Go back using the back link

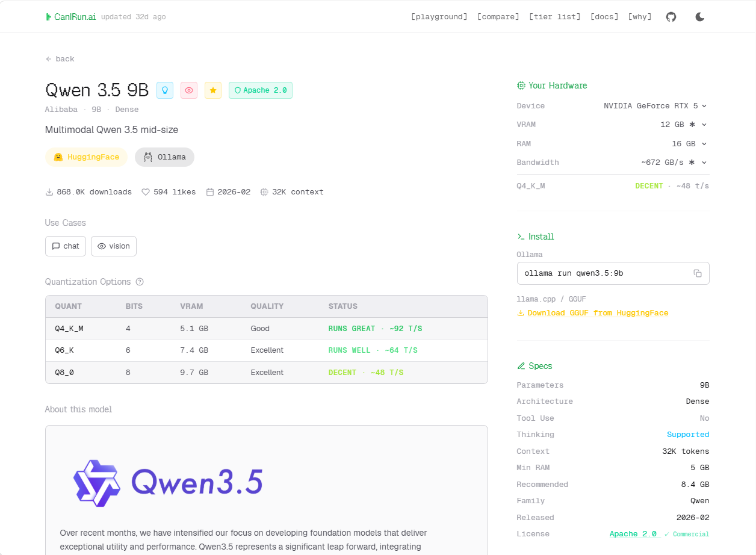pos(60,59)
